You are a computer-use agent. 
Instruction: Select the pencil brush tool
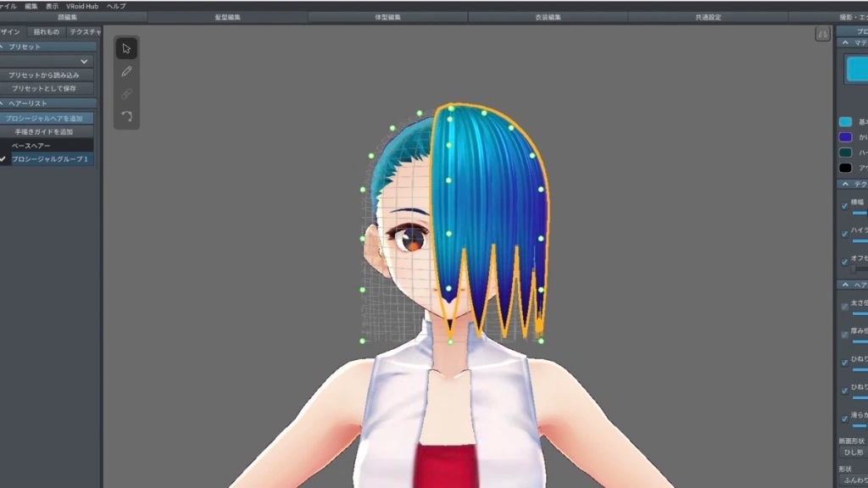point(126,71)
